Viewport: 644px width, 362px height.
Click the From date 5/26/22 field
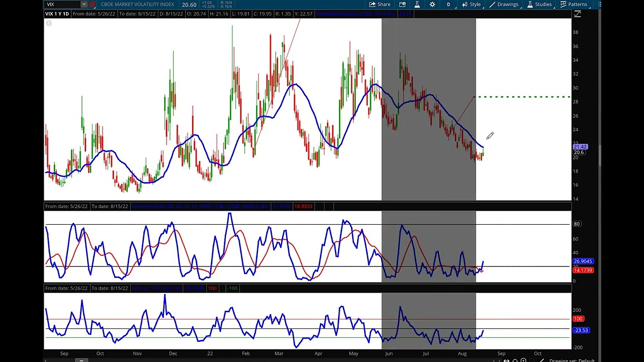click(95, 14)
